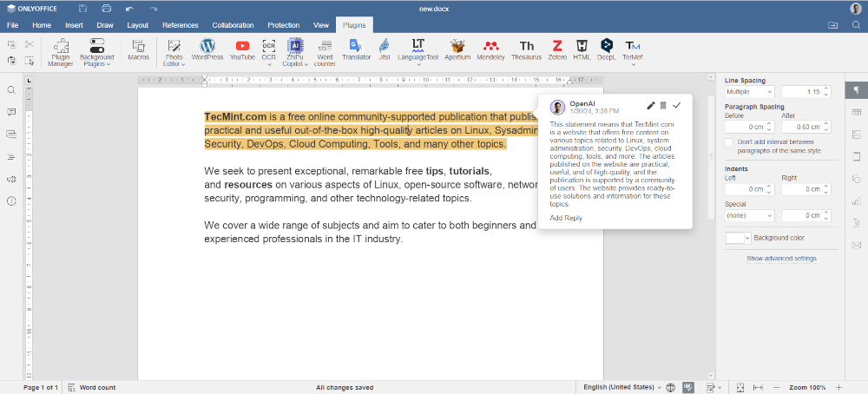868x394 pixels.
Task: Click Add Reply in the comment
Action: coord(566,218)
